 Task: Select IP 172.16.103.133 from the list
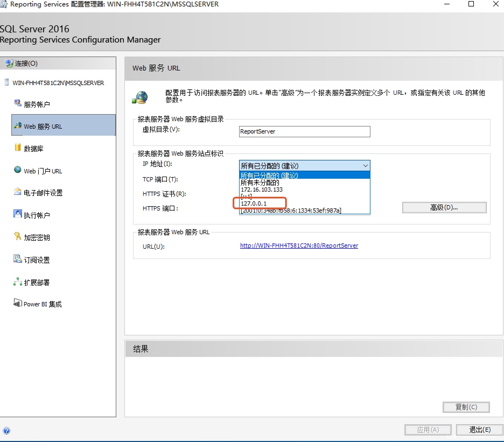[304, 190]
